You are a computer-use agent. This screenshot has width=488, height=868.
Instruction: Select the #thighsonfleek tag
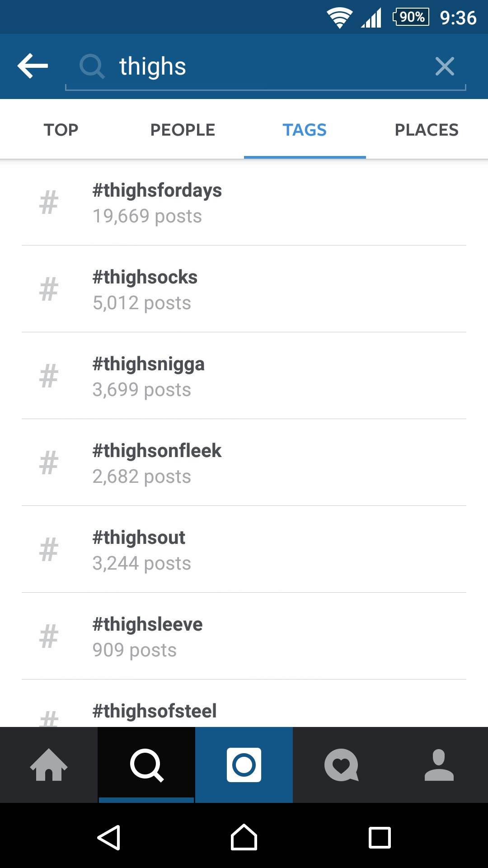coord(244,463)
